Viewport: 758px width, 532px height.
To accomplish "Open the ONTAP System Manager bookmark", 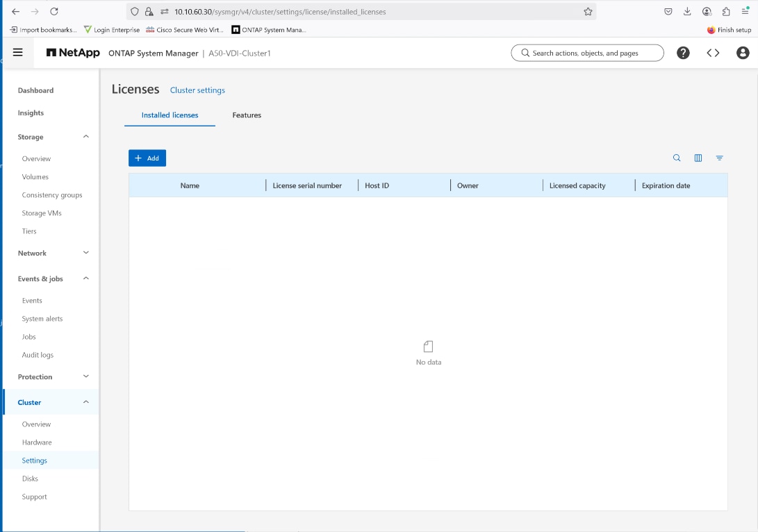I will pyautogui.click(x=269, y=30).
